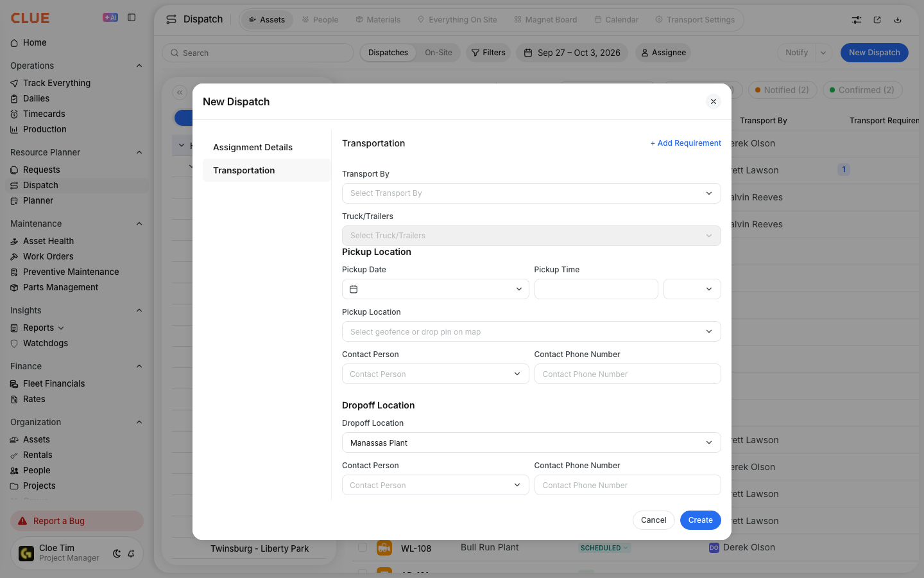Collapse the sidebar panel icon
The height and width of the screenshot is (578, 924).
tap(132, 17)
